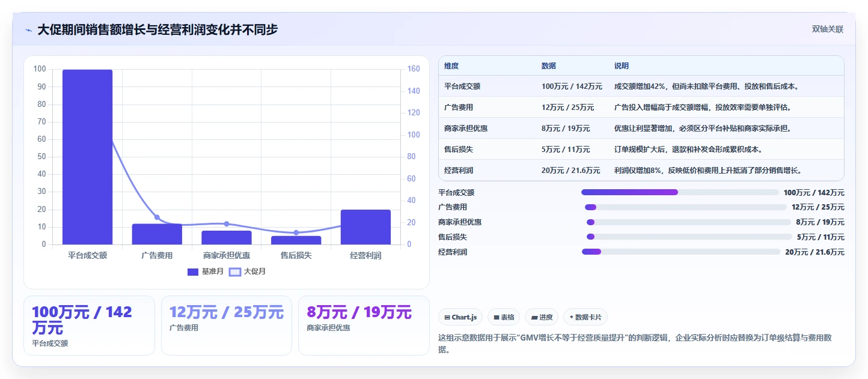Click the 进度 tag chip
The height and width of the screenshot is (379, 868).
(x=542, y=317)
